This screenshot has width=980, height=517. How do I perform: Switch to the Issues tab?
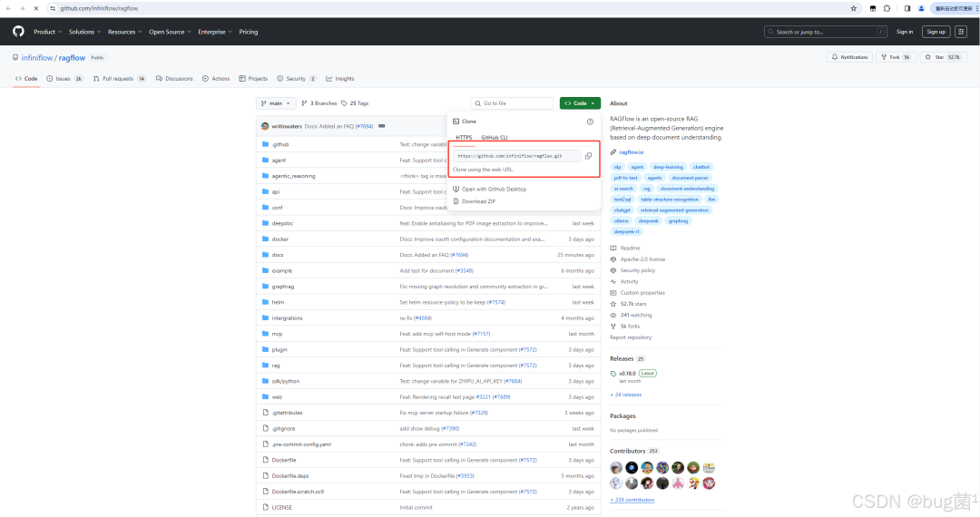coord(64,79)
